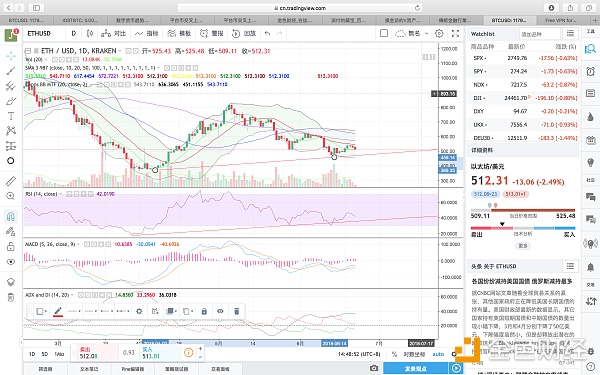Open ADX and DI indicator dropdown arrow
This screenshot has width=600, height=375.
coord(72,295)
